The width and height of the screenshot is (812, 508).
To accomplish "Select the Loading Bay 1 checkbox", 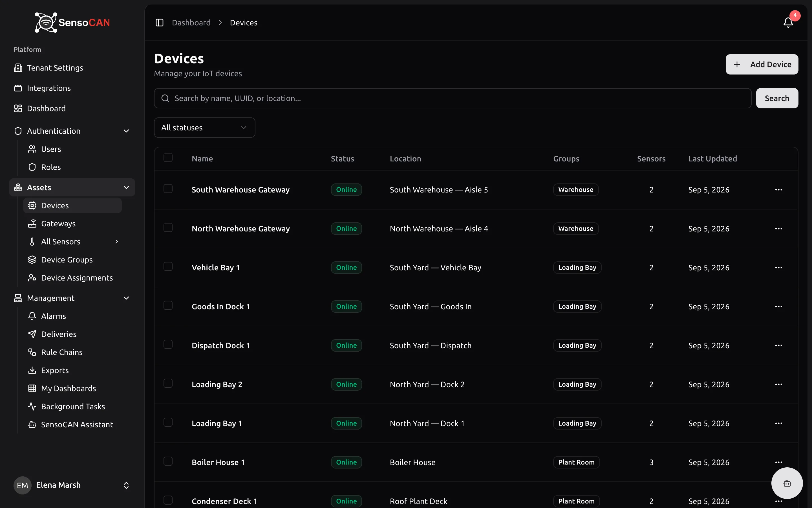I will pos(168,423).
